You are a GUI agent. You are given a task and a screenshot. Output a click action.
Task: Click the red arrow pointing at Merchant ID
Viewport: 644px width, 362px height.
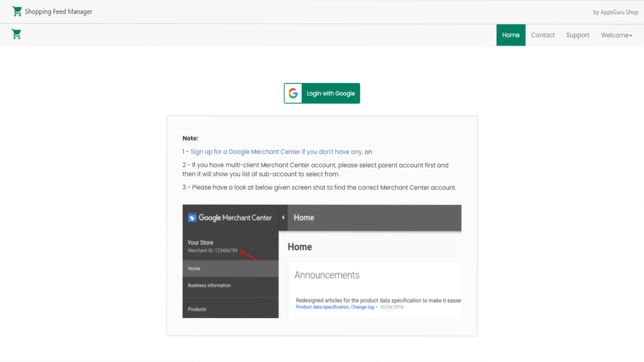pyautogui.click(x=249, y=255)
